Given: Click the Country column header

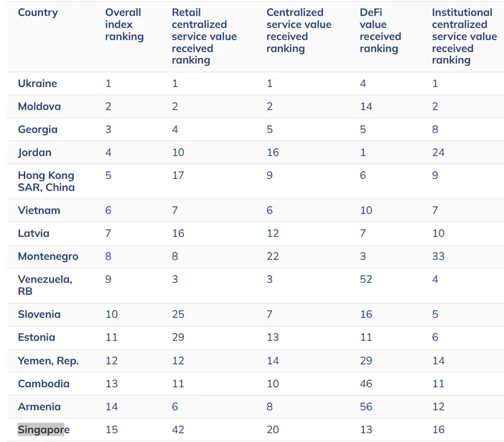Looking at the screenshot, I should pos(38,13).
